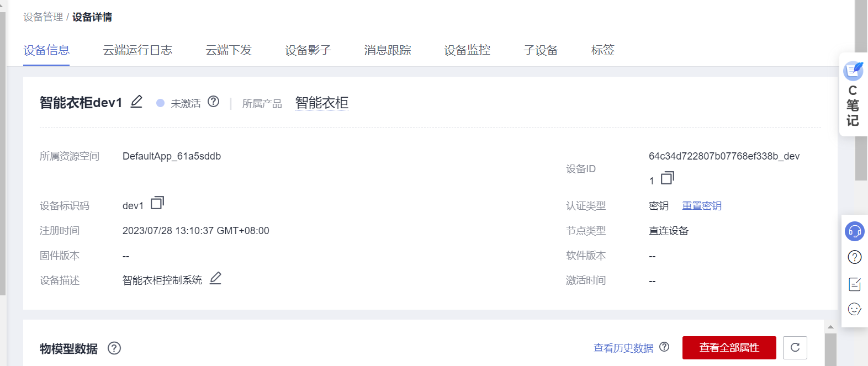Select device ID 64c34d722807b07768ef338b_dev
The image size is (868, 366).
724,156
